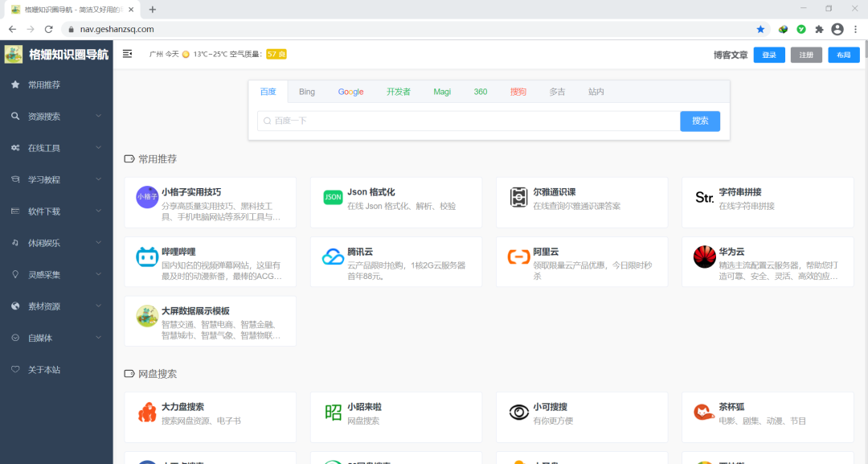Click the 大屏数据展示模板 avatar icon
The height and width of the screenshot is (464, 868).
tap(147, 316)
